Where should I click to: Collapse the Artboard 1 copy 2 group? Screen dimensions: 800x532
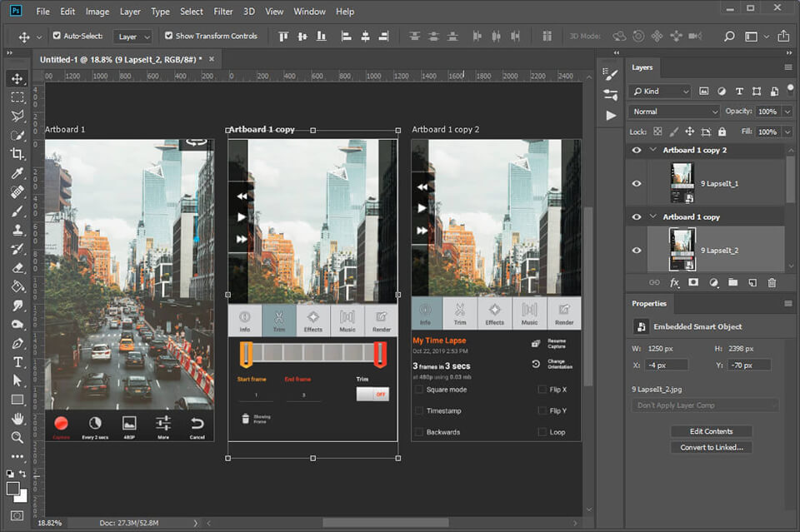click(x=652, y=151)
